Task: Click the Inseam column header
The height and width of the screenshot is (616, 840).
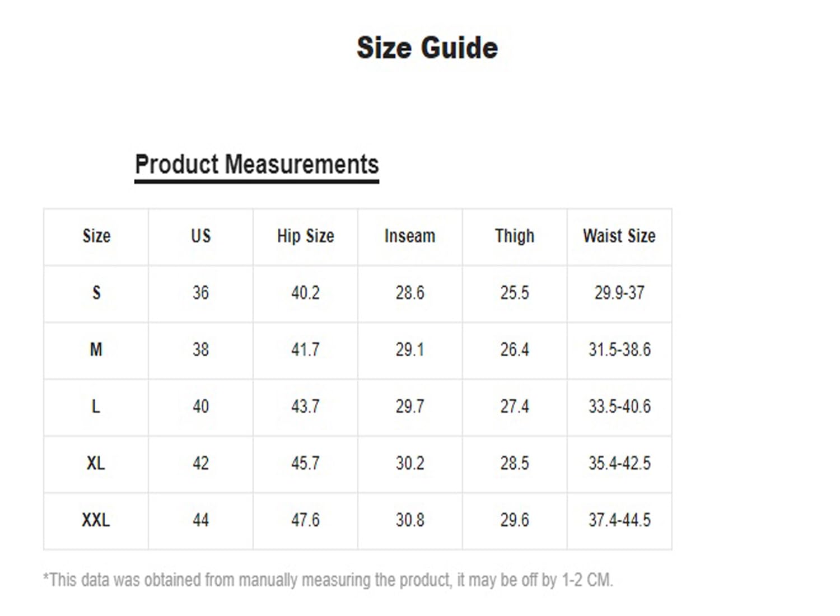Action: [x=410, y=236]
